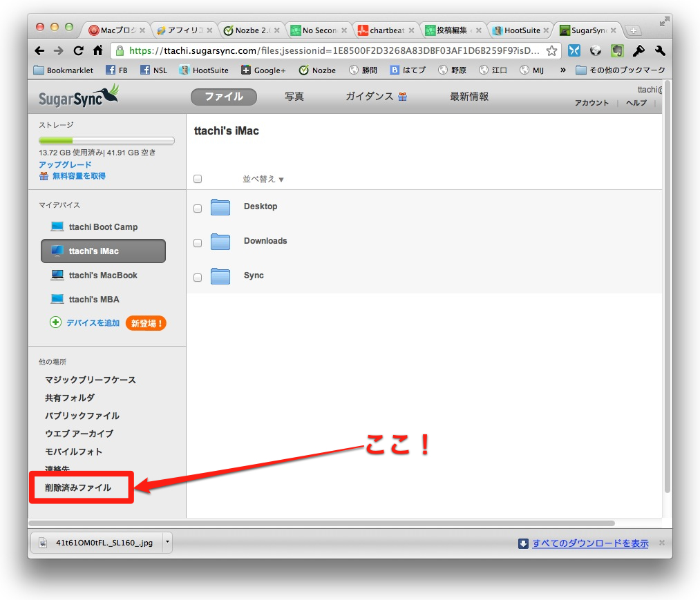Click the home icon in browser toolbar

(97, 50)
